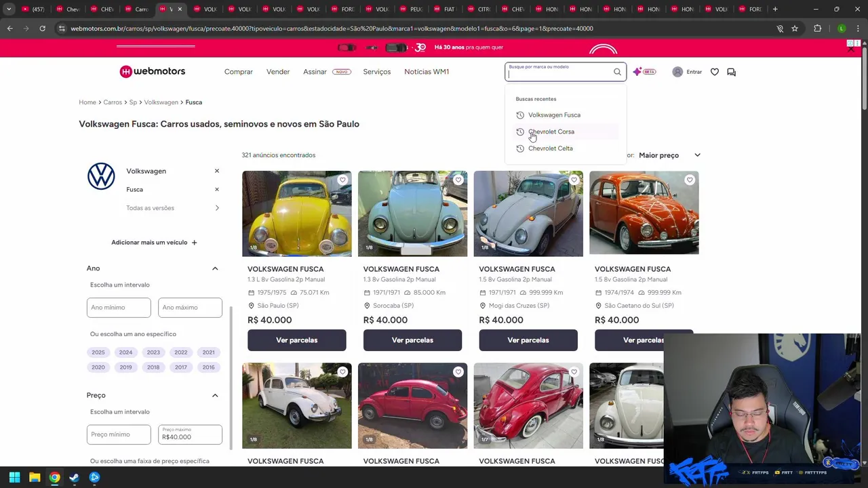Image resolution: width=868 pixels, height=488 pixels.
Task: Click Chrome icon in taskbar
Action: tap(54, 477)
